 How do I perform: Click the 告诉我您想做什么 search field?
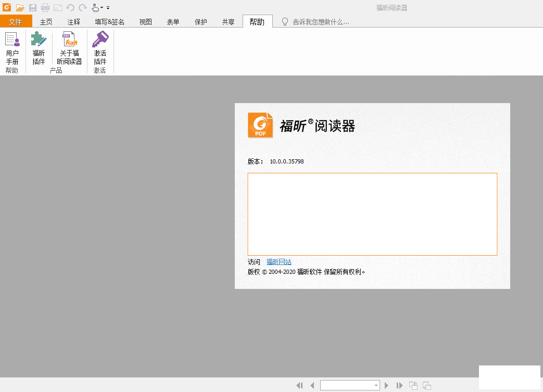point(321,22)
